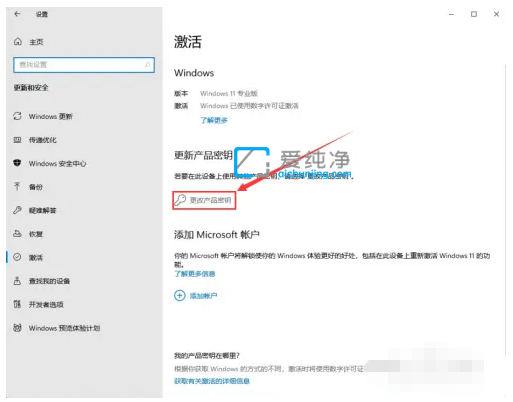Click the 更新和安全 category heading
This screenshot has height=402, width=513.
[31, 88]
